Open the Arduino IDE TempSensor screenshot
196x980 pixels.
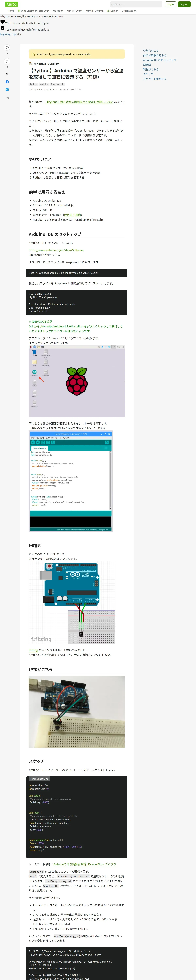[71, 481]
